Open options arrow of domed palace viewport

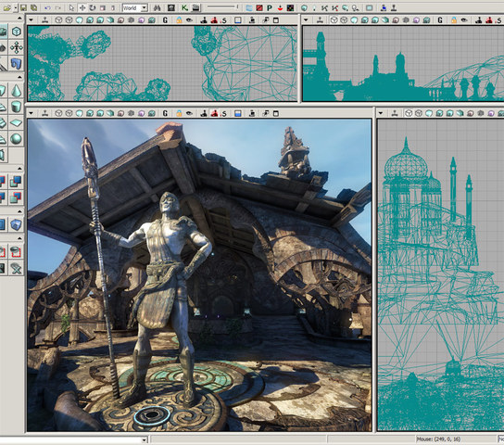point(381,113)
